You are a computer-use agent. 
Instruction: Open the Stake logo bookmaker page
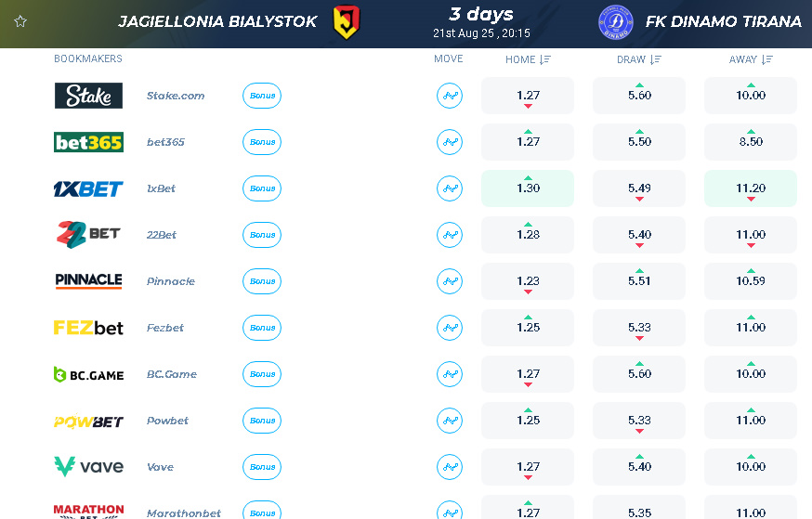pos(88,96)
